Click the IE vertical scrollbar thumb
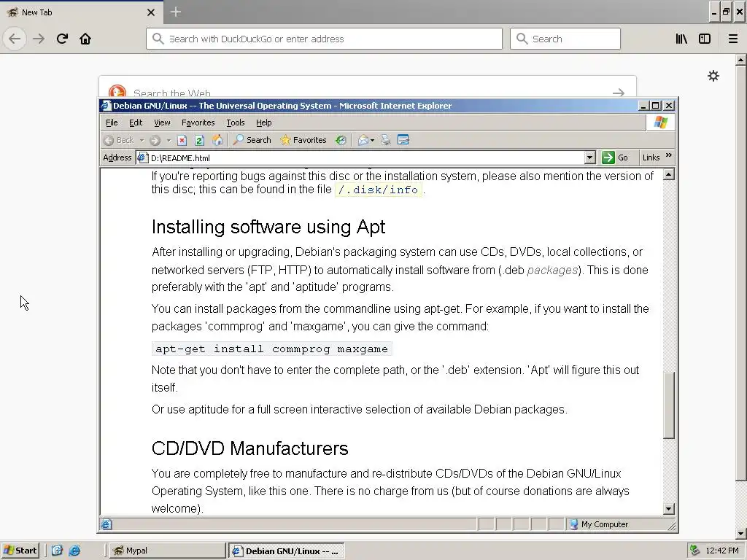The height and width of the screenshot is (560, 747). (668, 405)
